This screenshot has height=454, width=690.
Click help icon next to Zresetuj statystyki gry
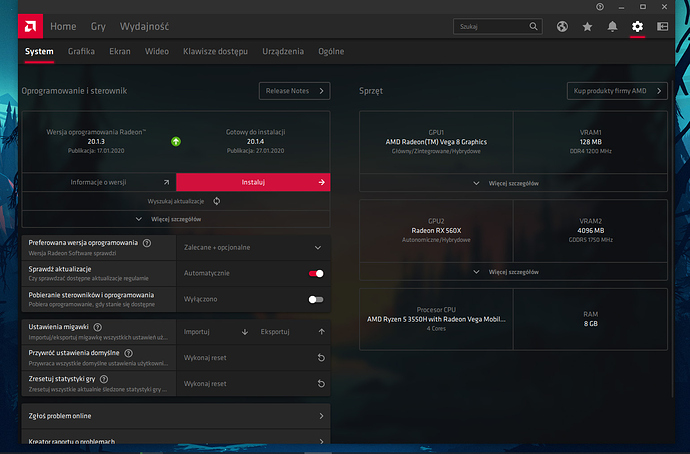[104, 379]
